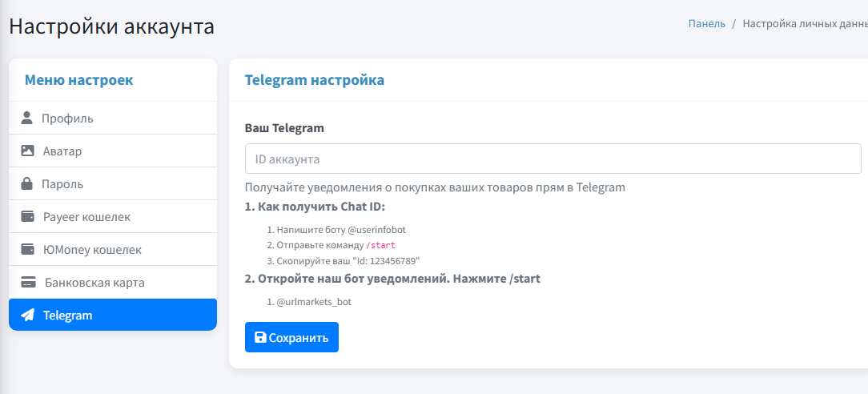Go to the Аватар menu item

click(62, 151)
